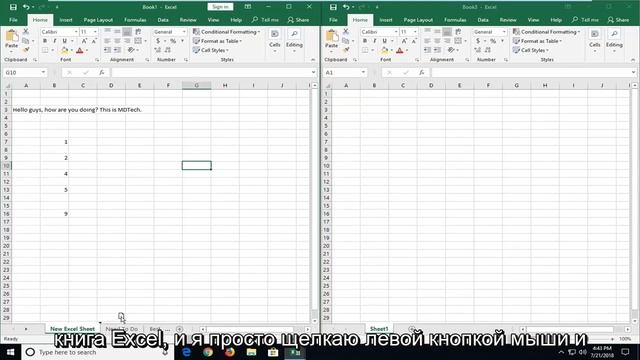Expand Name Box dropdown showing A1
Viewport: 640px width, 360px height.
click(363, 73)
